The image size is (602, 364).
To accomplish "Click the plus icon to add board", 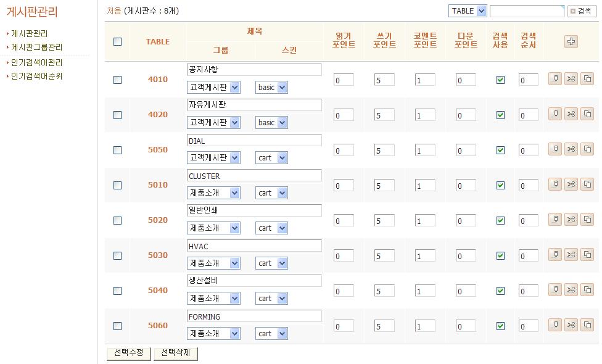I will [x=571, y=41].
